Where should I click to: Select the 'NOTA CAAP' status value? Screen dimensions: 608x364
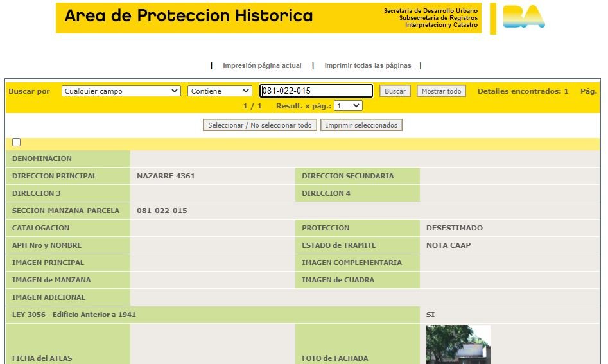tap(449, 245)
